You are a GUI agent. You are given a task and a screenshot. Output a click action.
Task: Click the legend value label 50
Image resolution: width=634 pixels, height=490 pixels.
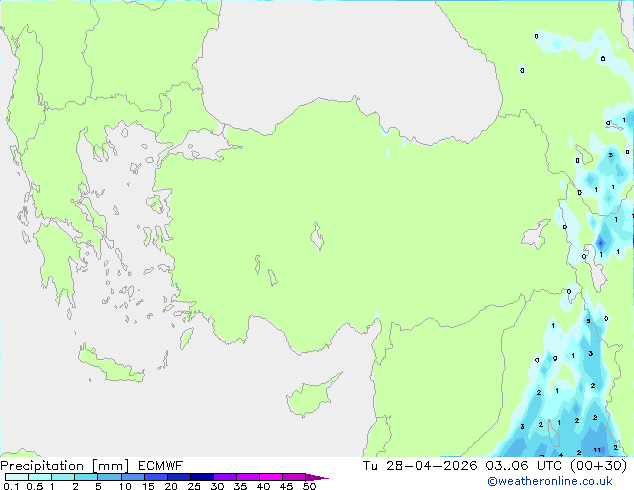pyautogui.click(x=310, y=486)
